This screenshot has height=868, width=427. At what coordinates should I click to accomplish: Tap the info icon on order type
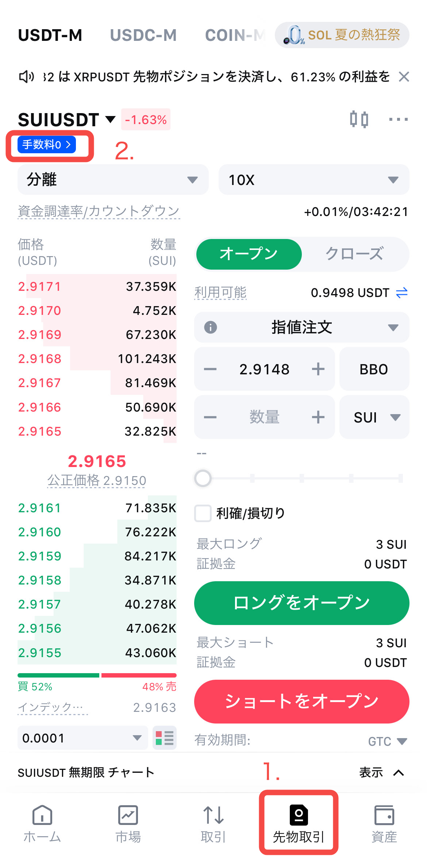(x=211, y=327)
